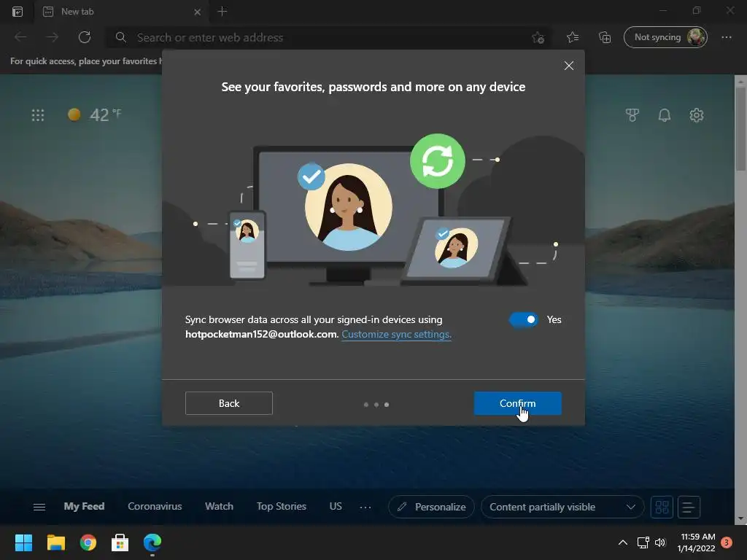Screen dimensions: 747x560
Task: Click the 42°F weather widget
Action: click(95, 114)
